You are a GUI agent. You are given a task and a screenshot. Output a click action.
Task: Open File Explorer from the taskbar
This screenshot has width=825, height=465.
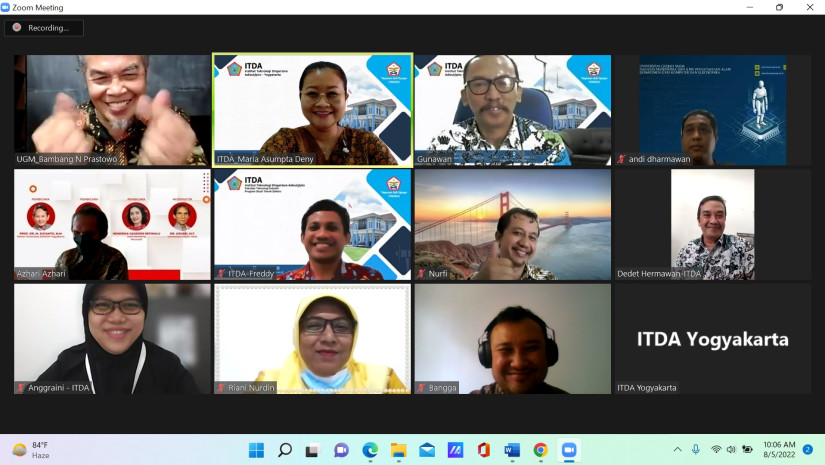coord(398,450)
